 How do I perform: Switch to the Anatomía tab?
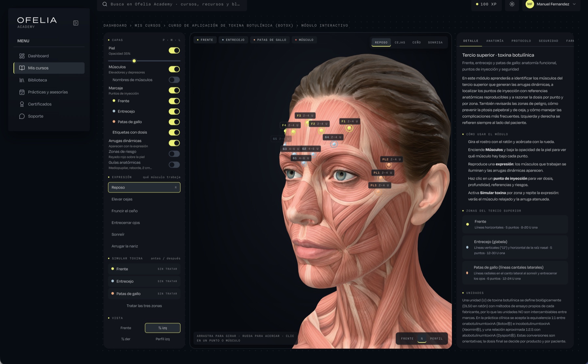point(495,41)
